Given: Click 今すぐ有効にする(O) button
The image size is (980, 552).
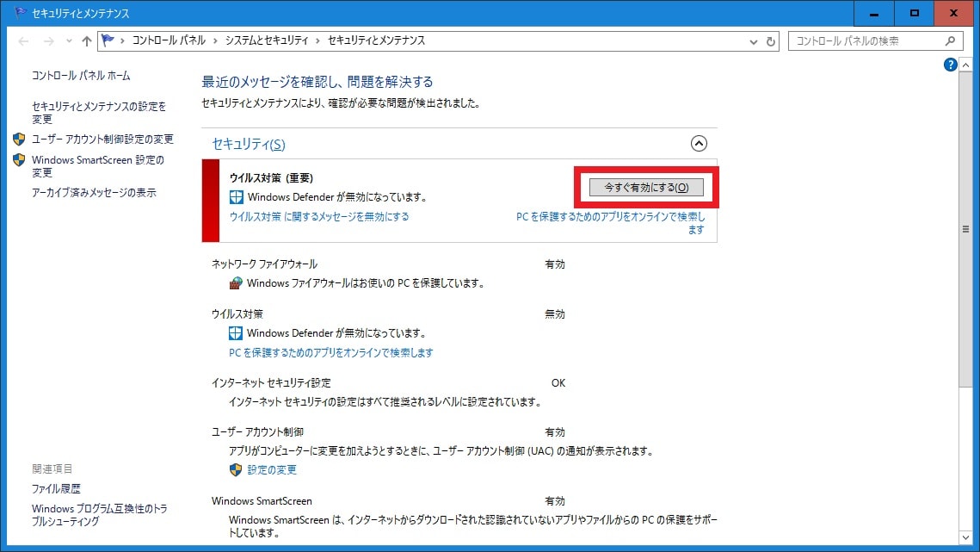Looking at the screenshot, I should coord(646,187).
